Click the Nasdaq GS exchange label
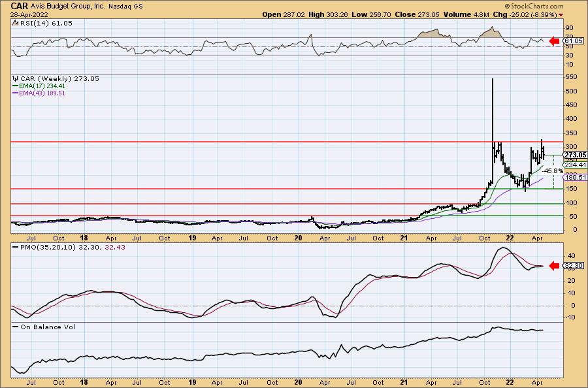This screenshot has width=588, height=388. [125, 7]
